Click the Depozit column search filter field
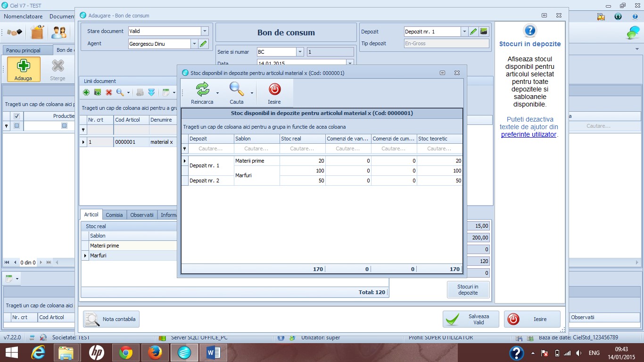Image resolution: width=644 pixels, height=362 pixels. coord(211,148)
